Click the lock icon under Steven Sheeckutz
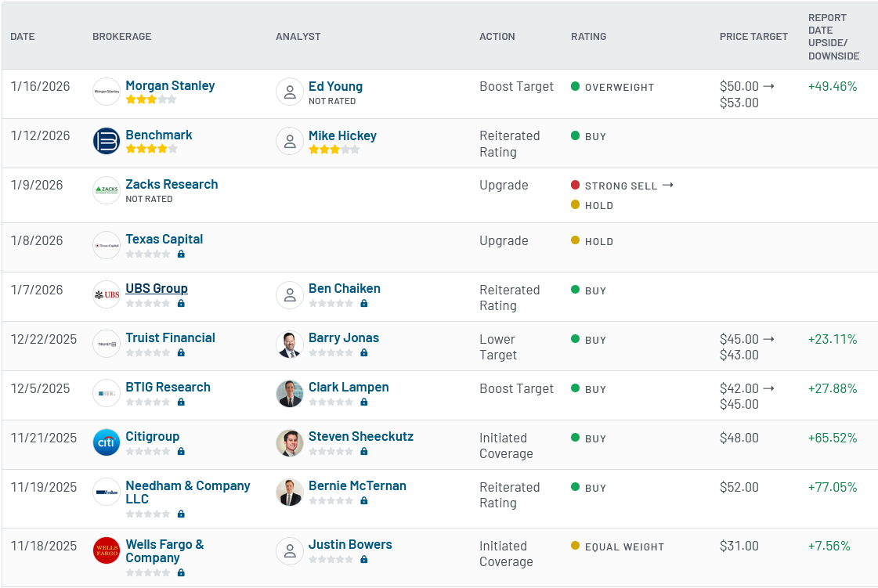Image resolution: width=878 pixels, height=588 pixels. 364,451
